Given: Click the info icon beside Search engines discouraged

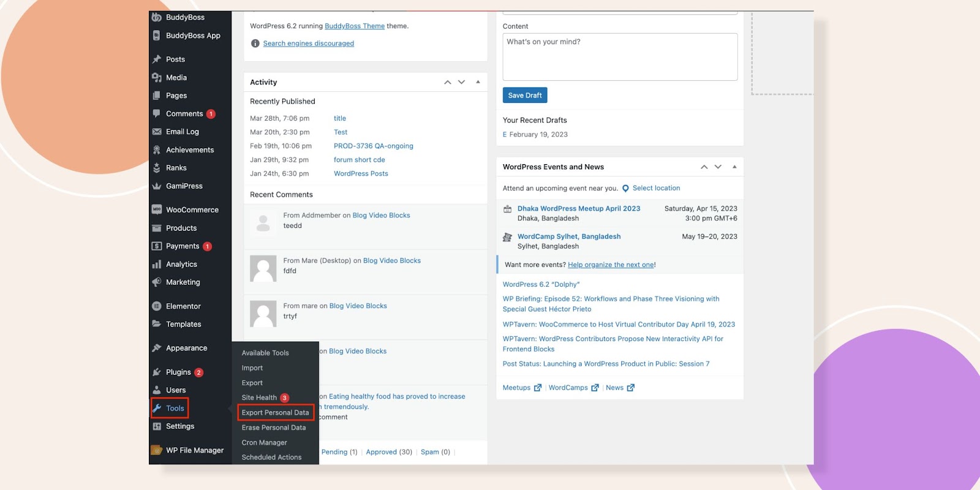Looking at the screenshot, I should point(255,43).
